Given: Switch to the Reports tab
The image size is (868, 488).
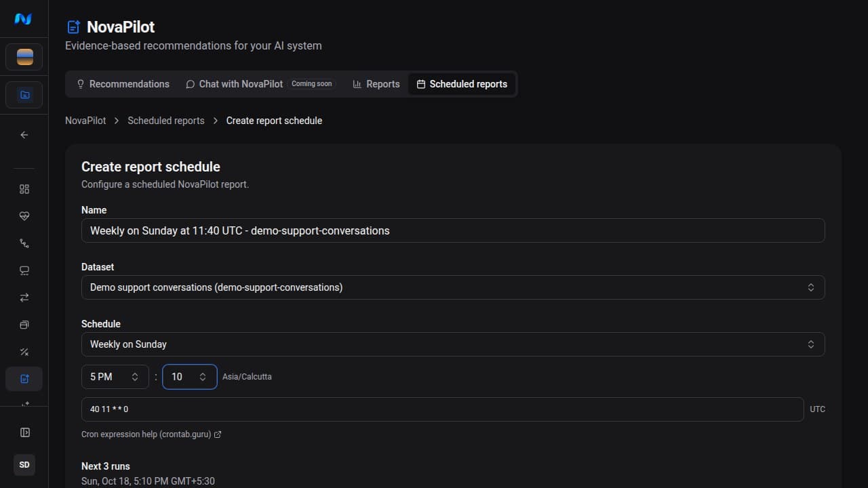Looking at the screenshot, I should point(376,84).
